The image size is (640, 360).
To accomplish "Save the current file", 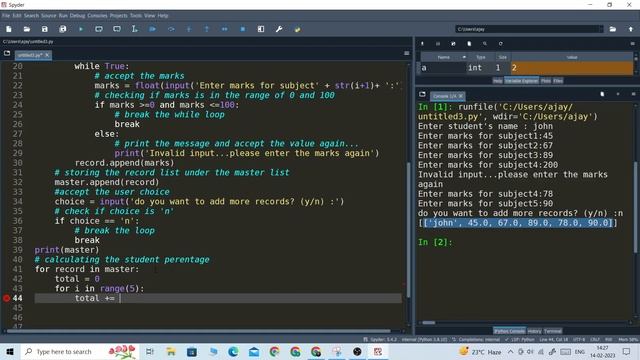I will tap(44, 29).
